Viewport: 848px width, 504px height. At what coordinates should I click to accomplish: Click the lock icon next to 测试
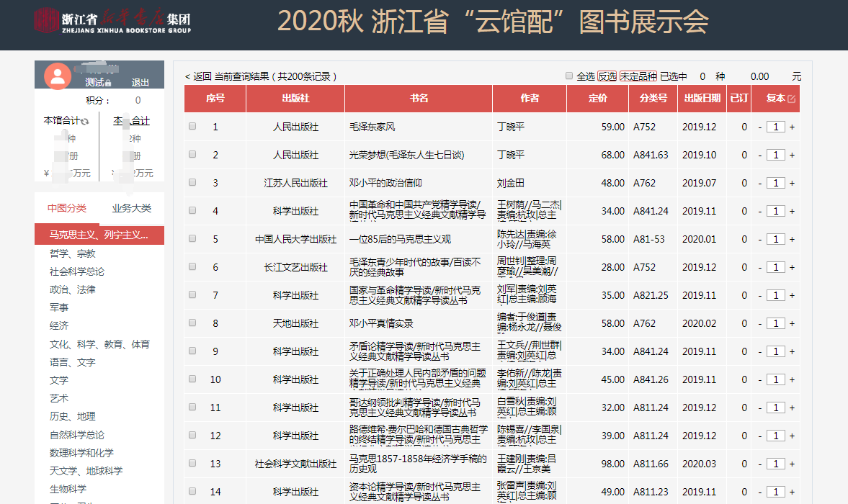[108, 84]
